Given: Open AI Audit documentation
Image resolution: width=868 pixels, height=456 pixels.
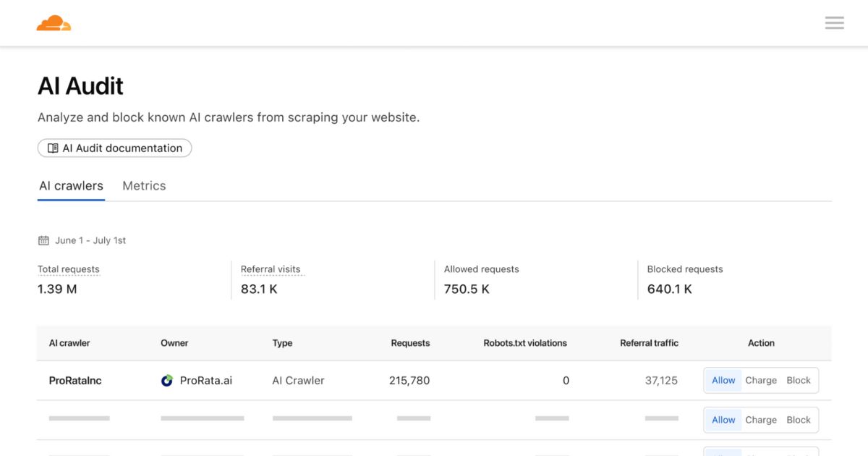Looking at the screenshot, I should click(114, 148).
